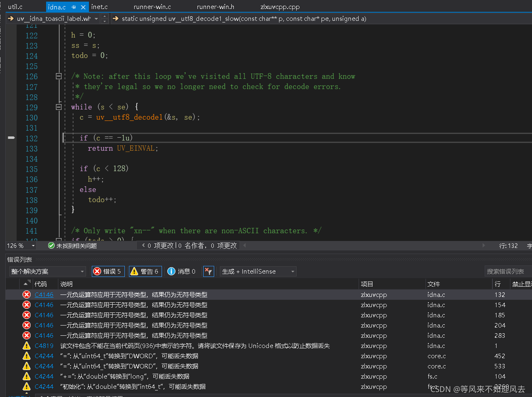Switch to the util.c tab
The height and width of the screenshot is (397, 532).
[16, 7]
